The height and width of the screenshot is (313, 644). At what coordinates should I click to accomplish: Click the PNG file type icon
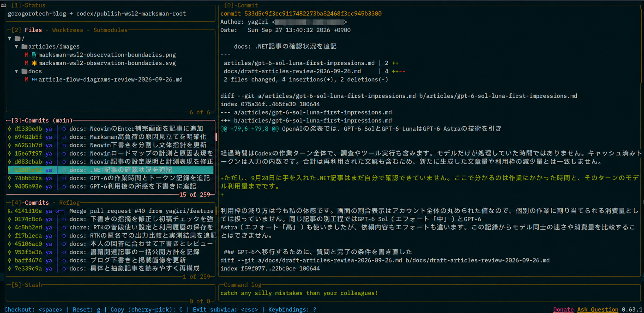34,55
